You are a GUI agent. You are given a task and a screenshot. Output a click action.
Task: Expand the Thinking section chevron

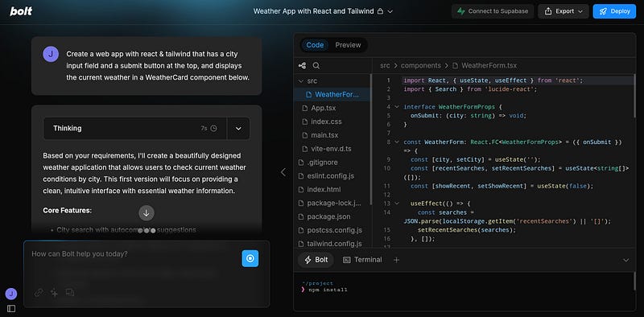coord(238,129)
